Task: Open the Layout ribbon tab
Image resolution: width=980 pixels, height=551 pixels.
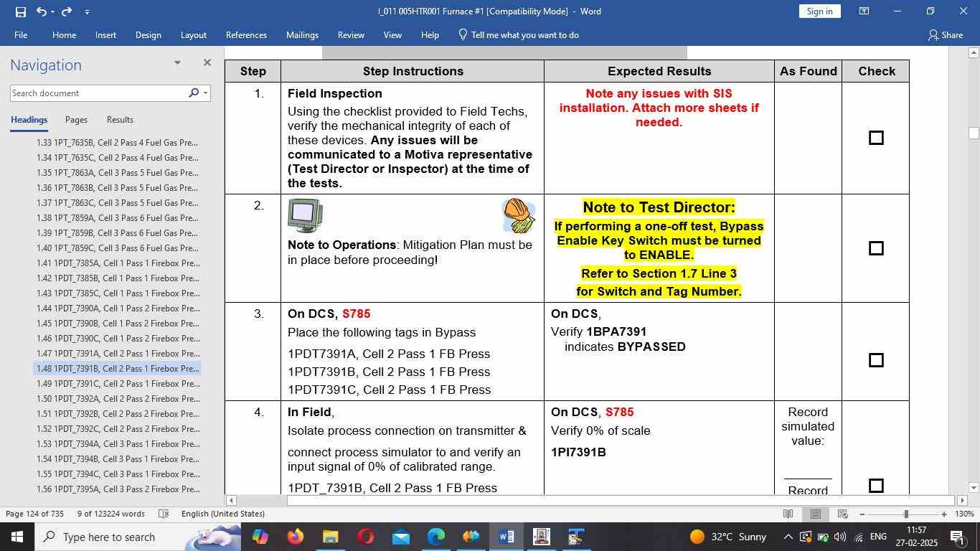Action: [x=193, y=35]
